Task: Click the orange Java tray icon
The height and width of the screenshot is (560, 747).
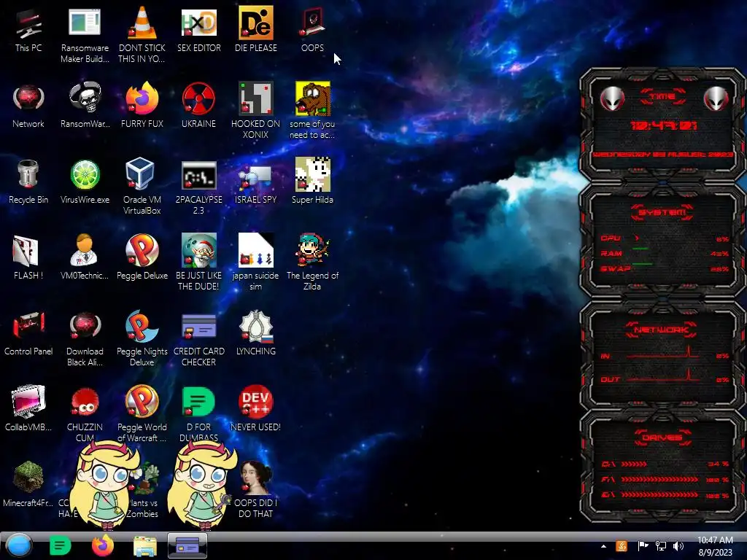Action: click(622, 546)
